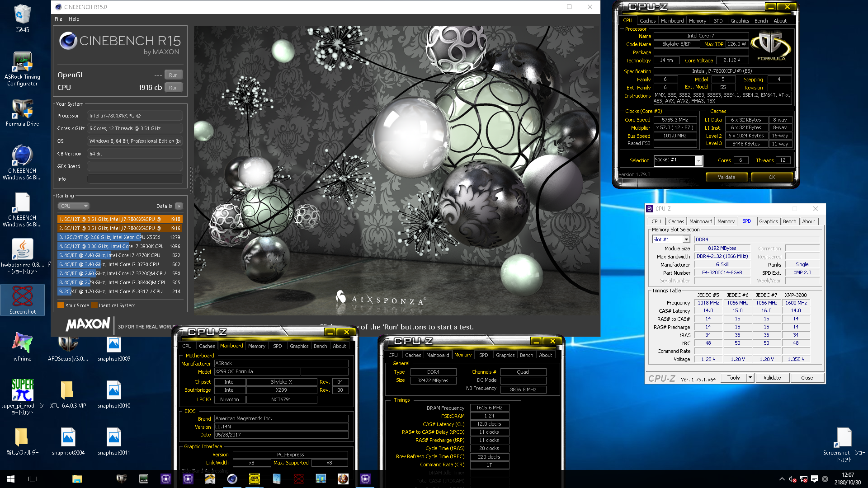
Task: Open the Slot #1 memory slot dropdown
Action: (686, 239)
